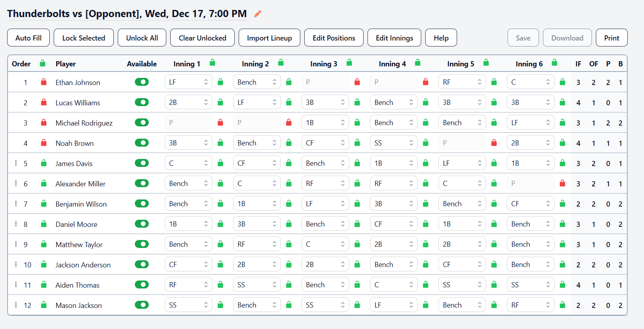Screen dimensions: 644x329
Task: Toggle availability for Mason Jackson
Action: point(142,305)
